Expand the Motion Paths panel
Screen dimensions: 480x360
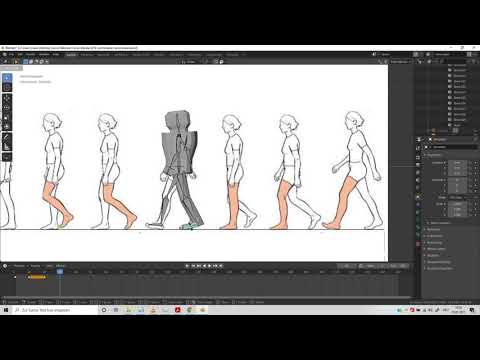pos(436,249)
